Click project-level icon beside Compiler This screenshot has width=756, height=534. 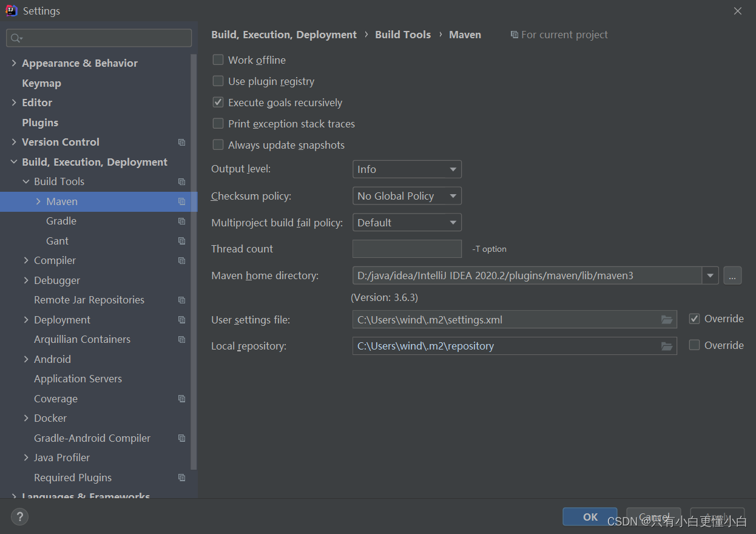point(181,260)
